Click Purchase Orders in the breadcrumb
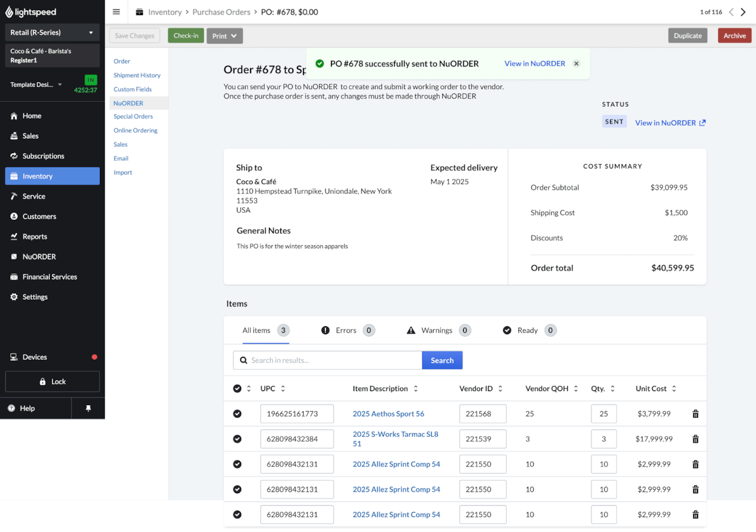Image resolution: width=756 pixels, height=532 pixels. (x=221, y=12)
